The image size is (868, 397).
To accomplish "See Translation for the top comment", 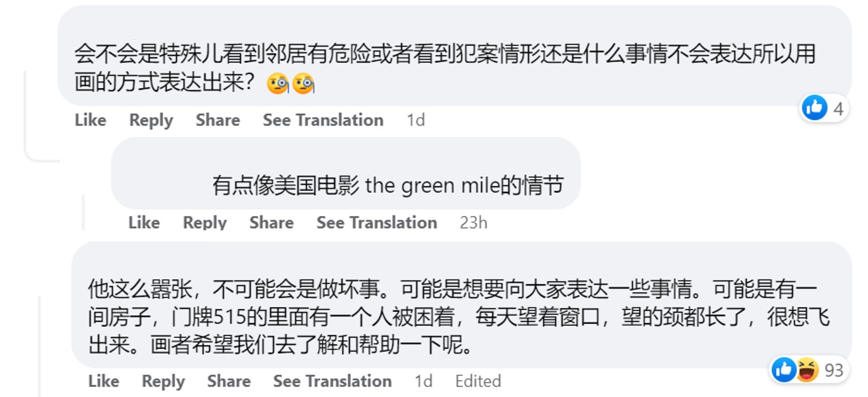I will pos(323,120).
